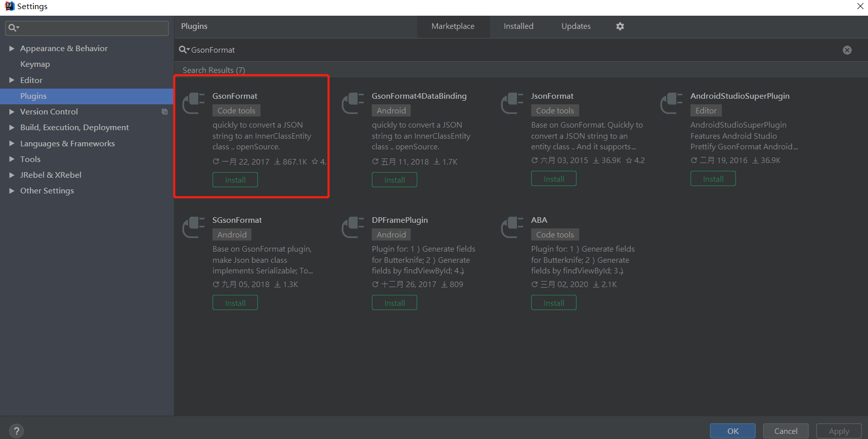Click the ABA plugin plug icon

[x=512, y=227]
